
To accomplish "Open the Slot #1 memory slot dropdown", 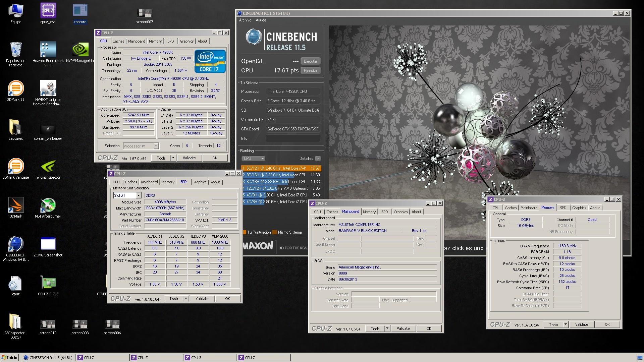I will pyautogui.click(x=138, y=195).
